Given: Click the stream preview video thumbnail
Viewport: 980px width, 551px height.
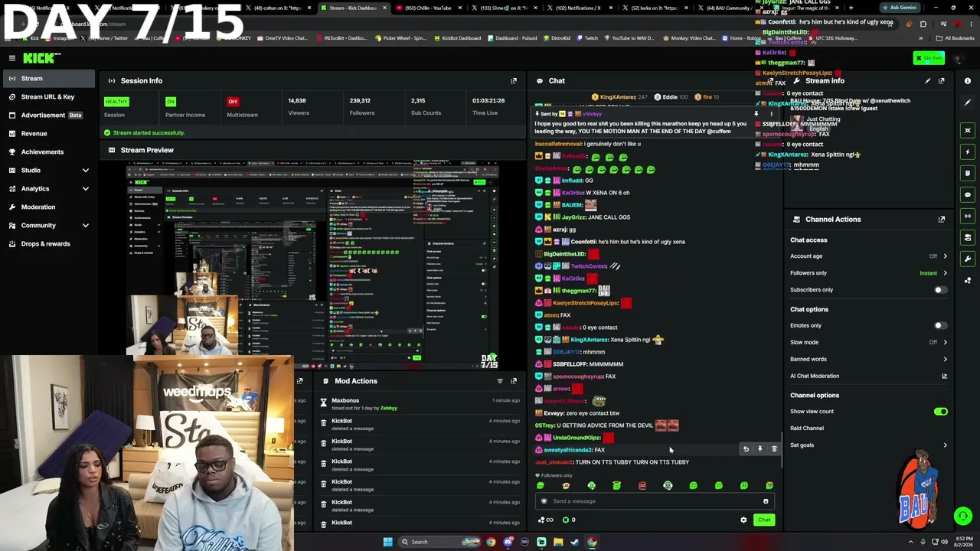Looking at the screenshot, I should 313,265.
